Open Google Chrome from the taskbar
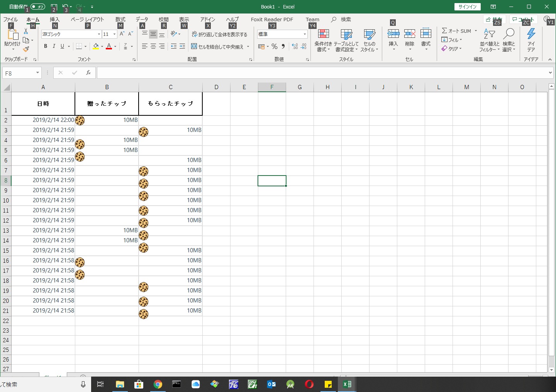This screenshot has width=556, height=392. click(158, 384)
